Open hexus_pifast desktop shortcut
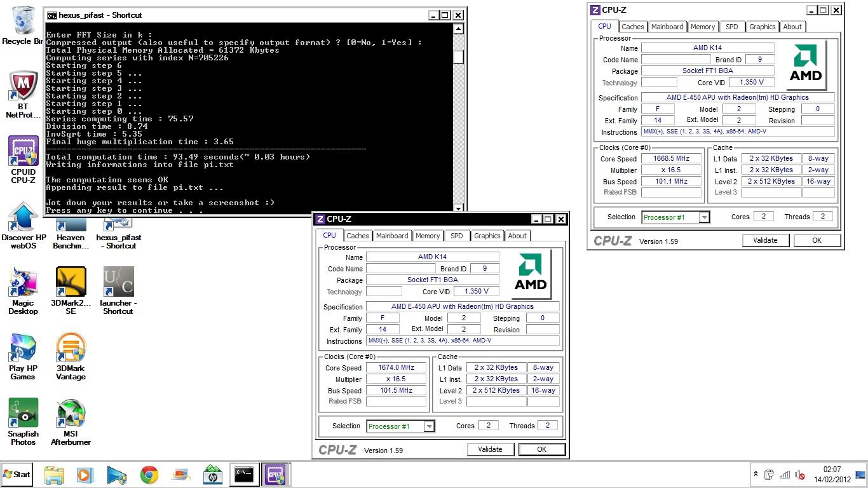Image resolution: width=868 pixels, height=488 pixels. coord(118,234)
